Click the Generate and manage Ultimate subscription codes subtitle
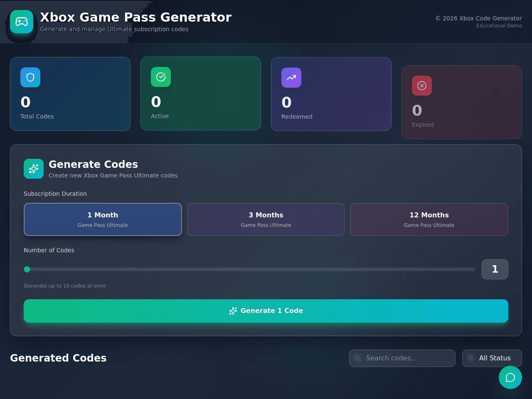The width and height of the screenshot is (532, 399). coord(114,29)
